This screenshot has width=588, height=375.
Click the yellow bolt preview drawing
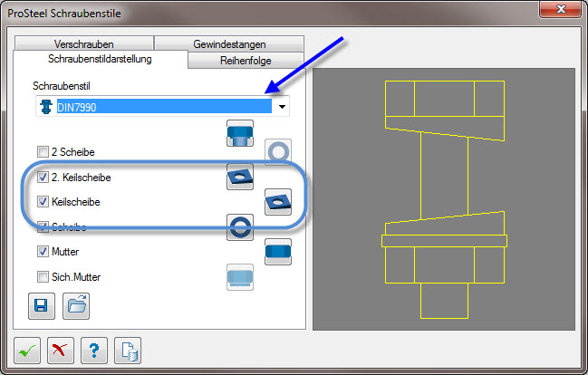point(444,199)
